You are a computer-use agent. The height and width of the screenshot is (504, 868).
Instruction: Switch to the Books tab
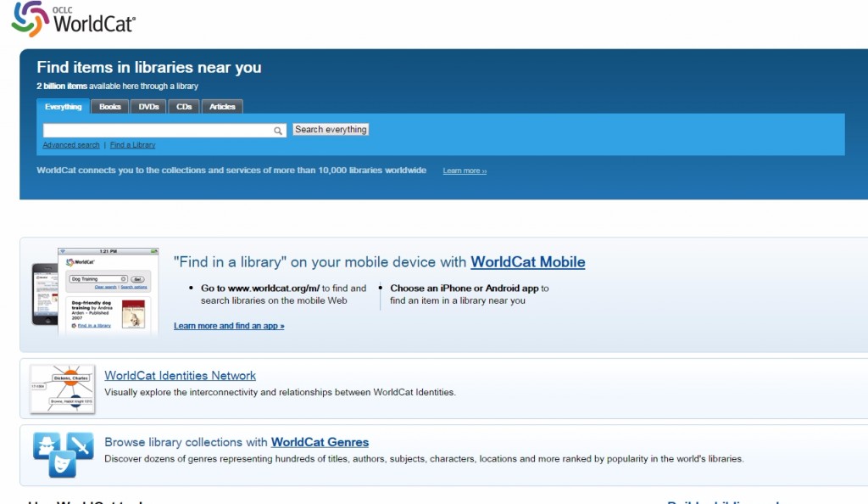(x=110, y=106)
